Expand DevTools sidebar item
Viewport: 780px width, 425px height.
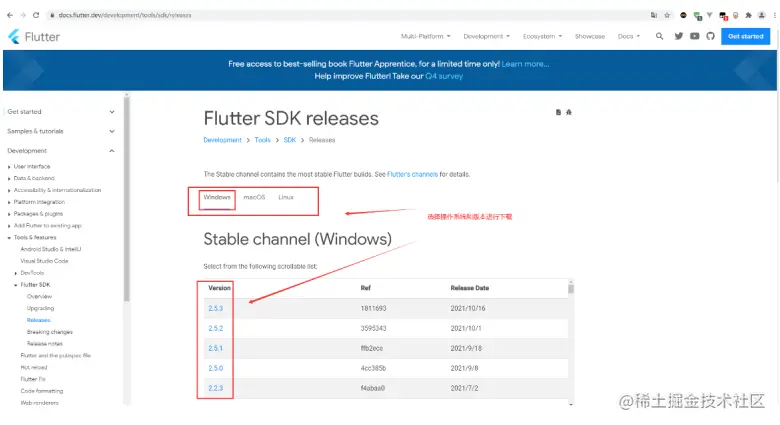[x=30, y=273]
